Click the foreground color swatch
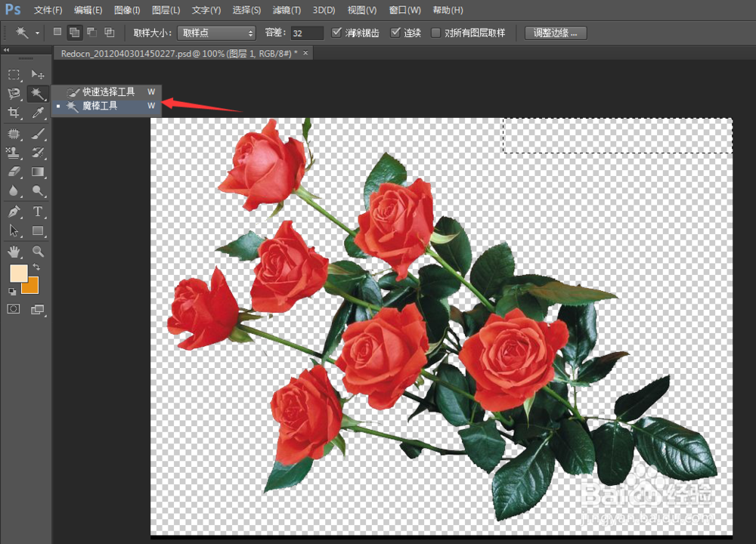Viewport: 756px width, 544px height. click(x=18, y=274)
